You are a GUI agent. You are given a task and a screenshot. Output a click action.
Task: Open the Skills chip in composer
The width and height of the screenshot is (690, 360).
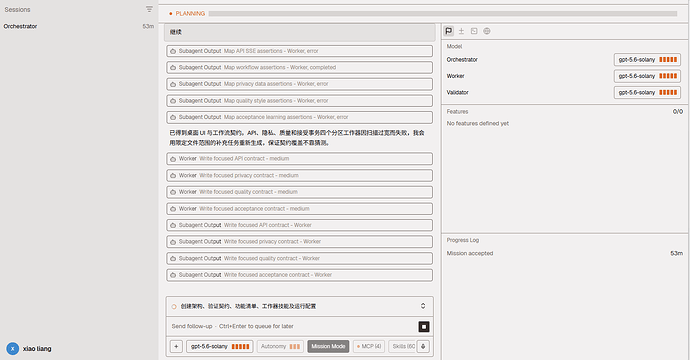click(403, 346)
